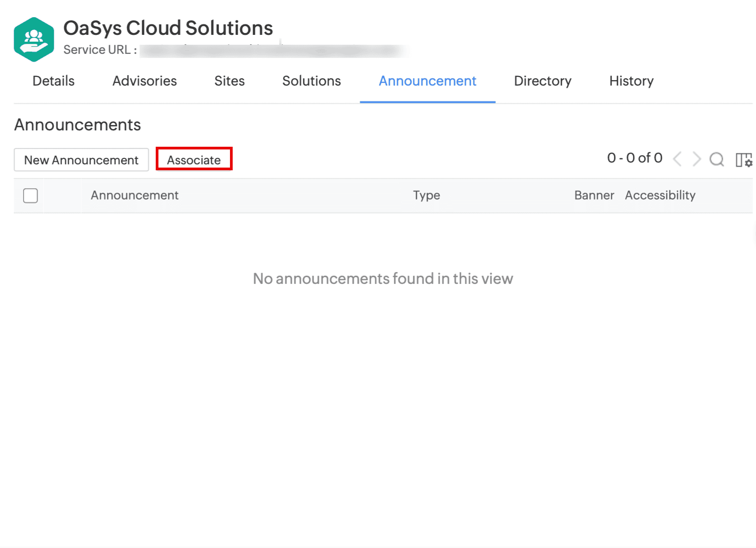Tick the select-all announcements checkbox
756x548 pixels.
(30, 196)
